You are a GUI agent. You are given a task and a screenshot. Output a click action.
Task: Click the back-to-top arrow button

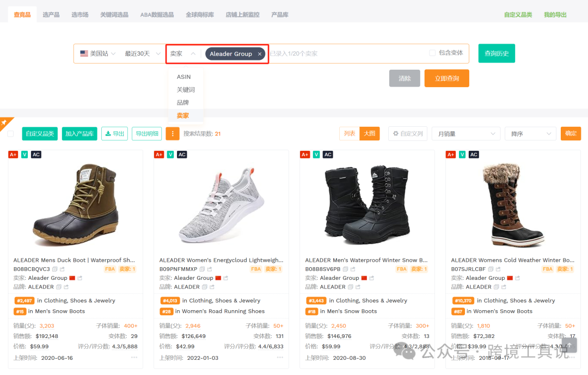coord(569,345)
